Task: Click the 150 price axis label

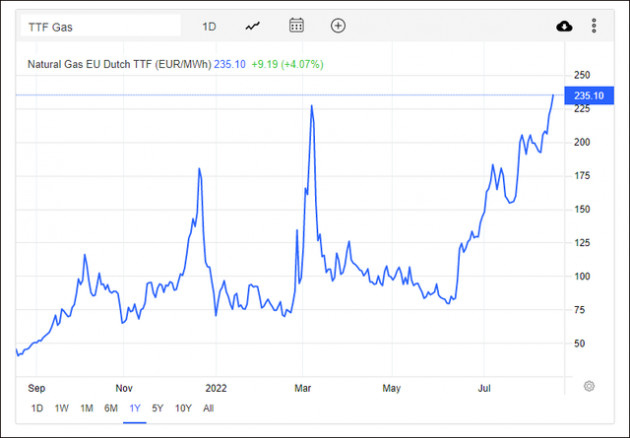Action: pyautogui.click(x=582, y=209)
